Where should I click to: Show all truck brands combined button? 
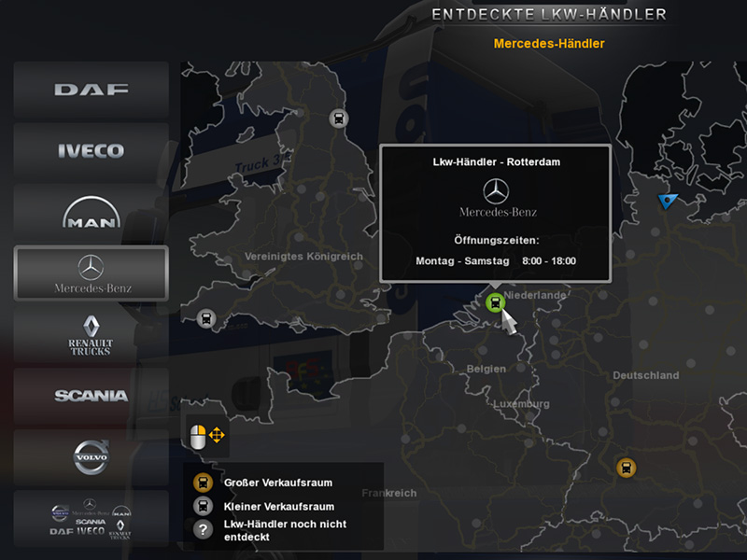pos(91,519)
